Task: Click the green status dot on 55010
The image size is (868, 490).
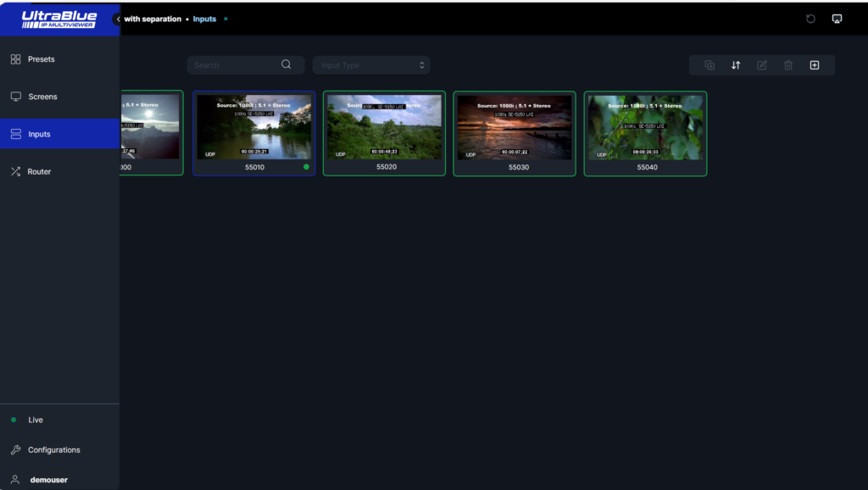Action: (x=306, y=167)
